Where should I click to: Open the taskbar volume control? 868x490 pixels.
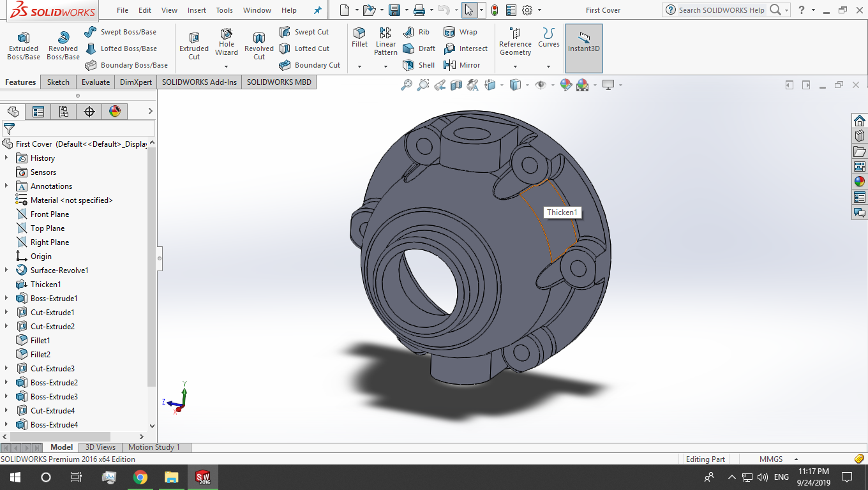coord(763,477)
